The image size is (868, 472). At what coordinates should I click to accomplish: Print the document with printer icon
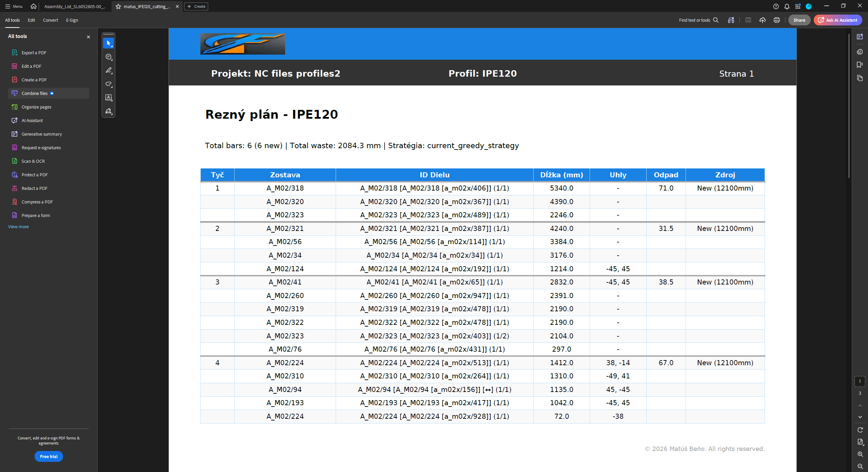(777, 20)
